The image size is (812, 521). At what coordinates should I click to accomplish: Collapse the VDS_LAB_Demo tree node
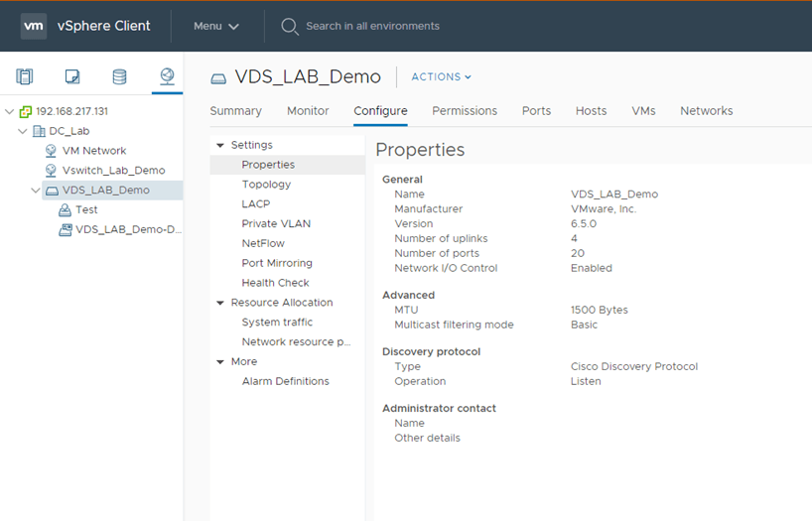click(37, 191)
